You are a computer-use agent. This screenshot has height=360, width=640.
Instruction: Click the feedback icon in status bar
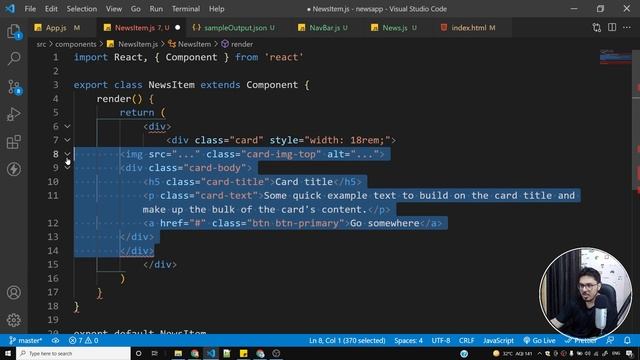point(611,340)
